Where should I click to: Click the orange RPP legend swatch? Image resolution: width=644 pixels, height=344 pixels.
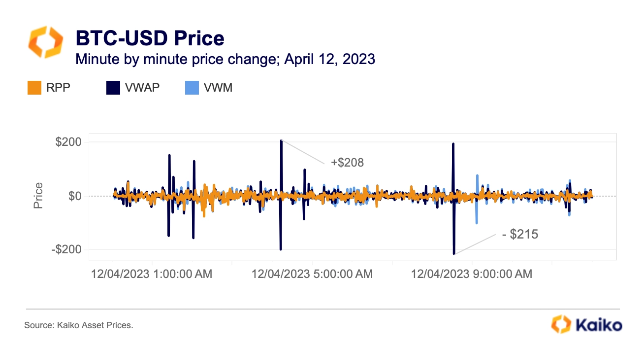coord(33,88)
